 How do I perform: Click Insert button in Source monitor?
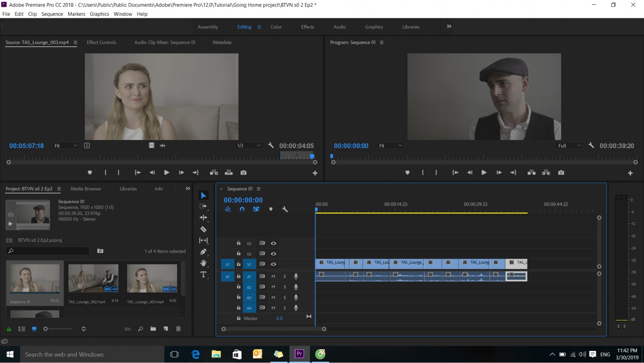214,172
